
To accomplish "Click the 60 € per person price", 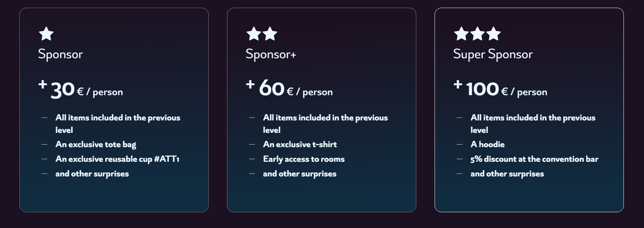I will 295,90.
